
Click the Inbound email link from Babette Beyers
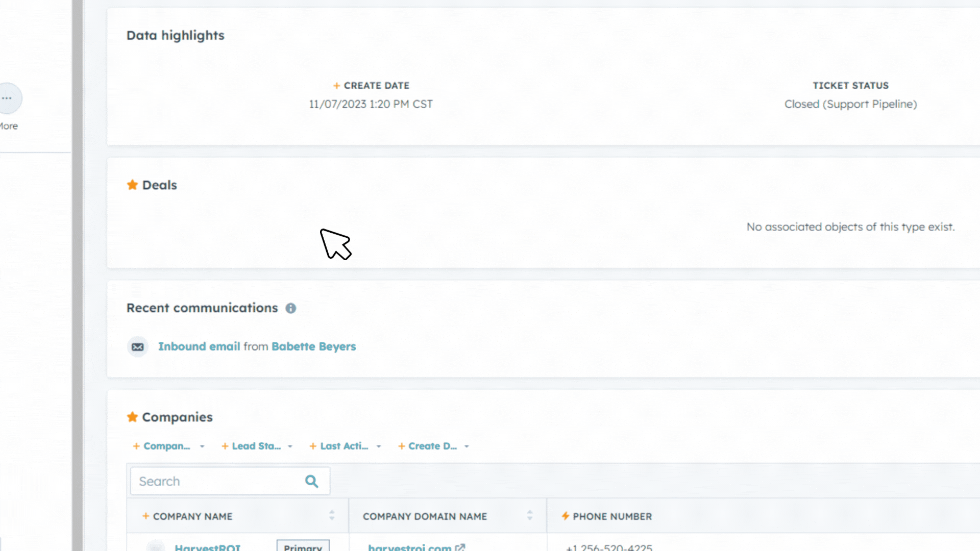199,346
